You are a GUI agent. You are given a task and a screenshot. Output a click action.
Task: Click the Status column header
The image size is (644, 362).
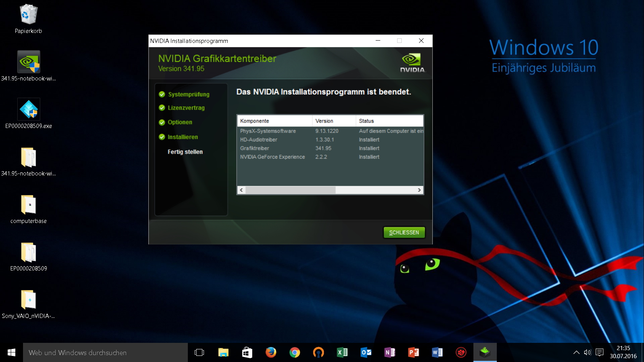tap(389, 121)
